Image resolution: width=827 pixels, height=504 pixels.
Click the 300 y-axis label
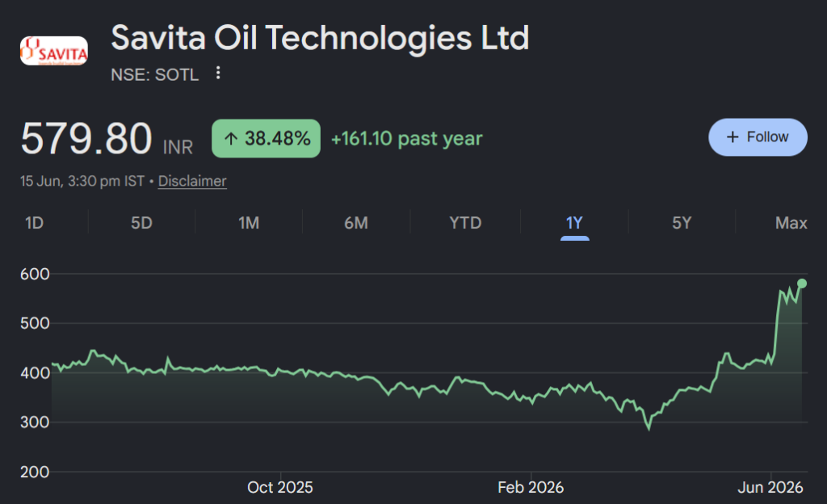[x=35, y=422]
